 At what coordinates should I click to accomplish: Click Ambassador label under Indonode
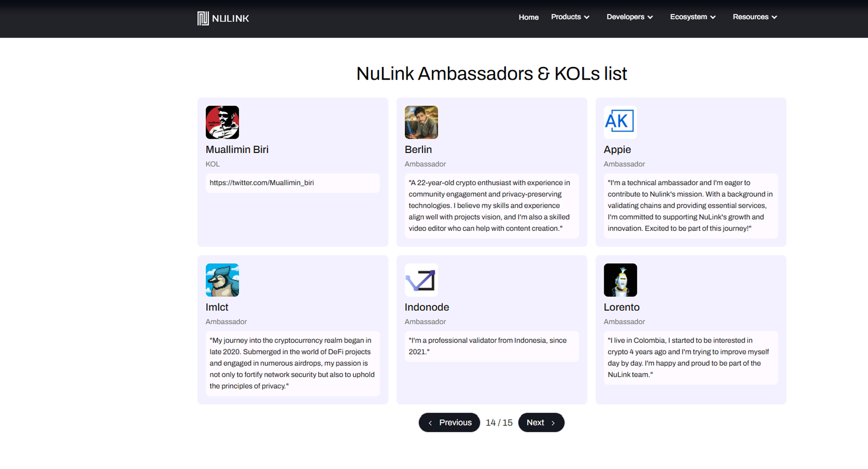425,322
